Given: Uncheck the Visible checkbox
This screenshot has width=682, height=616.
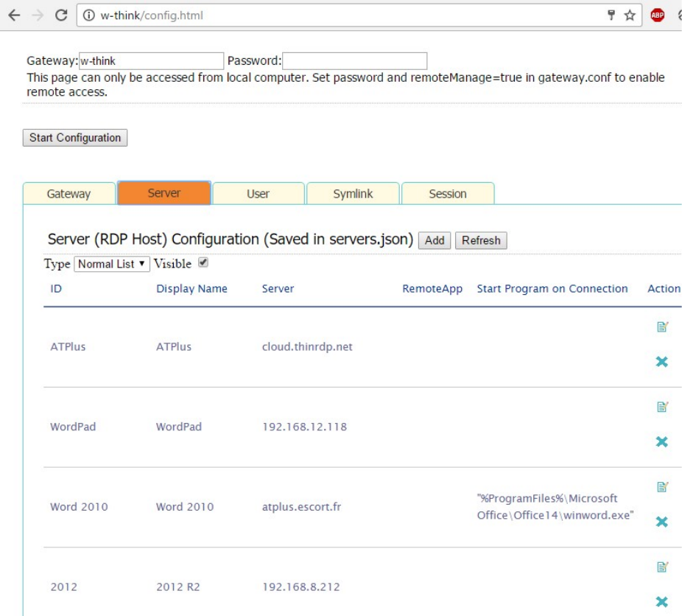Looking at the screenshot, I should tap(203, 262).
